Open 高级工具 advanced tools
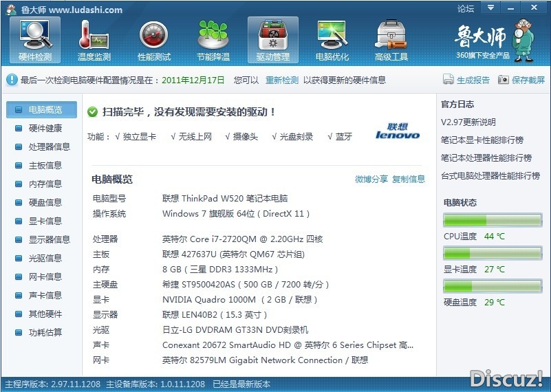This screenshot has height=392, width=551. pyautogui.click(x=391, y=40)
